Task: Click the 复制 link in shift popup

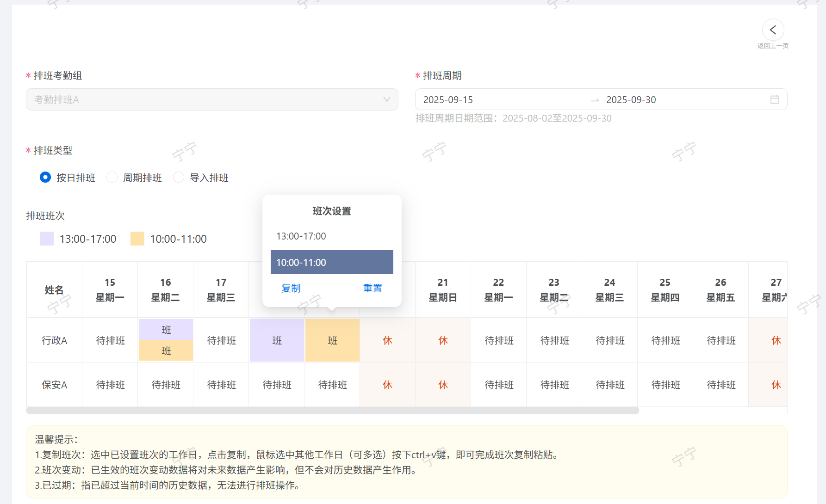Action: click(x=291, y=288)
